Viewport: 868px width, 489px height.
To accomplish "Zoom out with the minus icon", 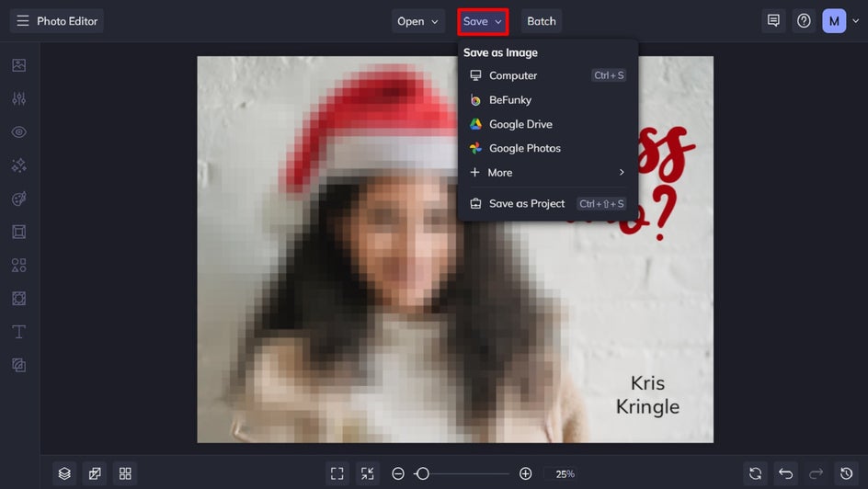I will 398,473.
